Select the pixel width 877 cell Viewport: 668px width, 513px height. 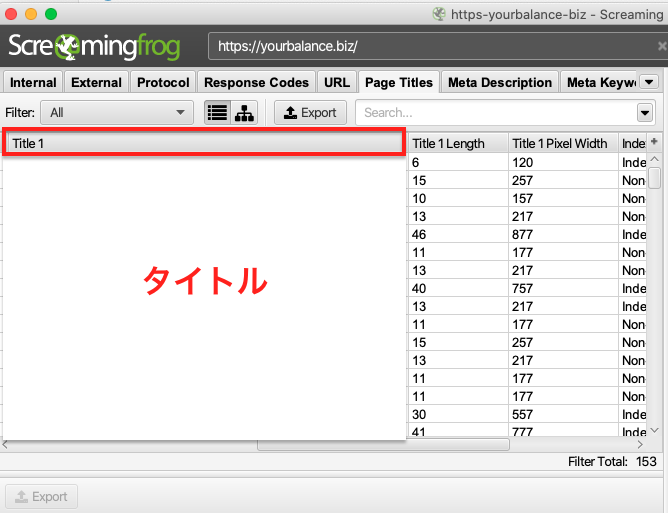[x=563, y=234]
